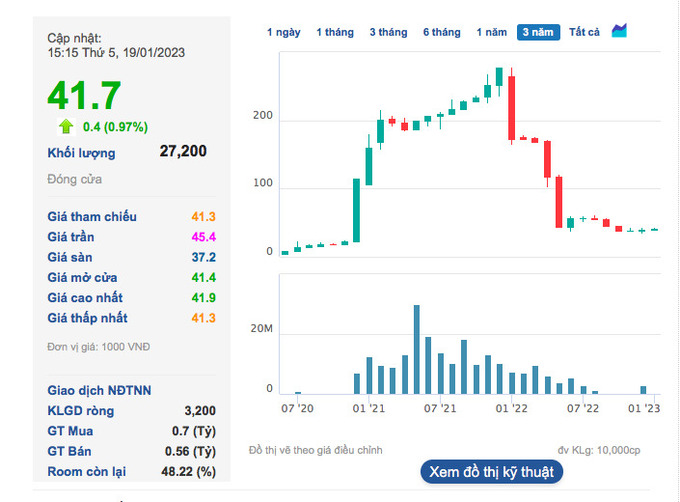This screenshot has width=680, height=502.
Task: Click the Room còn lại label
Action: pos(87,472)
